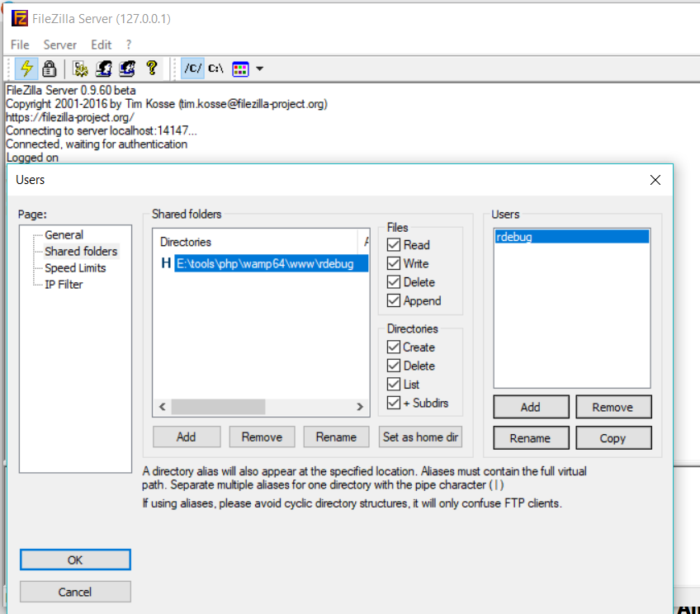Click the 'Logged on' log line
Screen dimensions: 700x614
pyautogui.click(x=32, y=157)
